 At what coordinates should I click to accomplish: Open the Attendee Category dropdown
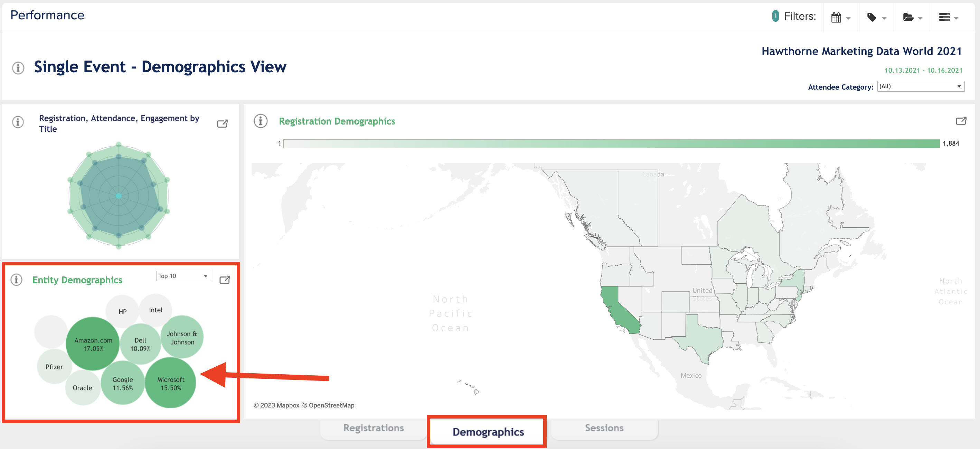click(x=921, y=86)
